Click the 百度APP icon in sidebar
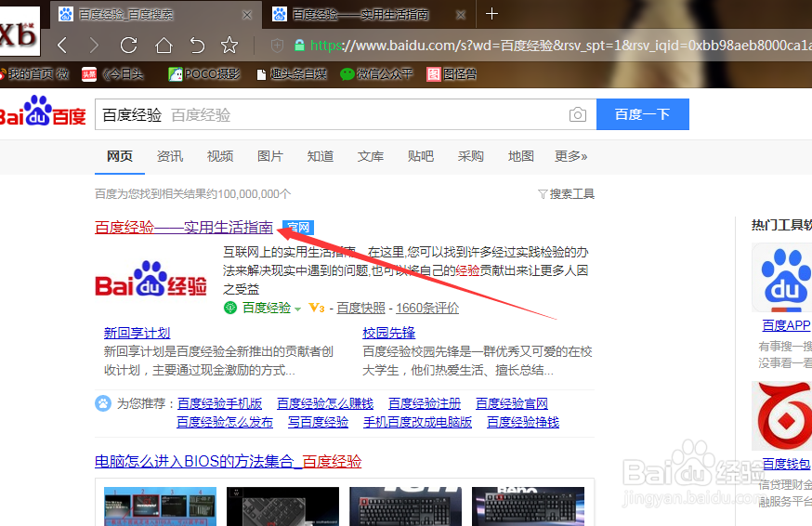Image resolution: width=812 pixels, height=526 pixels. point(782,277)
